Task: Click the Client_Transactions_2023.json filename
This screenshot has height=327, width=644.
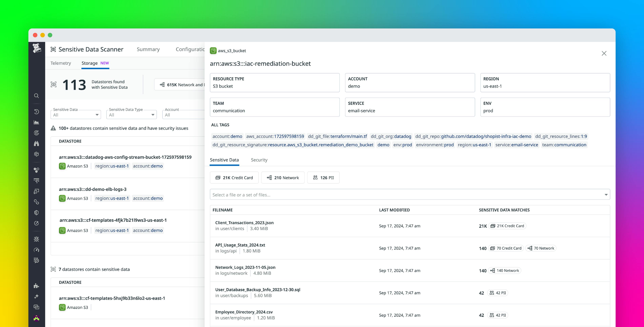Action: (245, 222)
